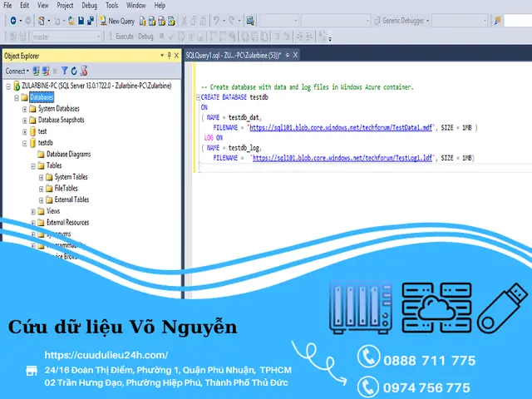
Task: Click the Filter funnel icon
Action: (x=64, y=71)
